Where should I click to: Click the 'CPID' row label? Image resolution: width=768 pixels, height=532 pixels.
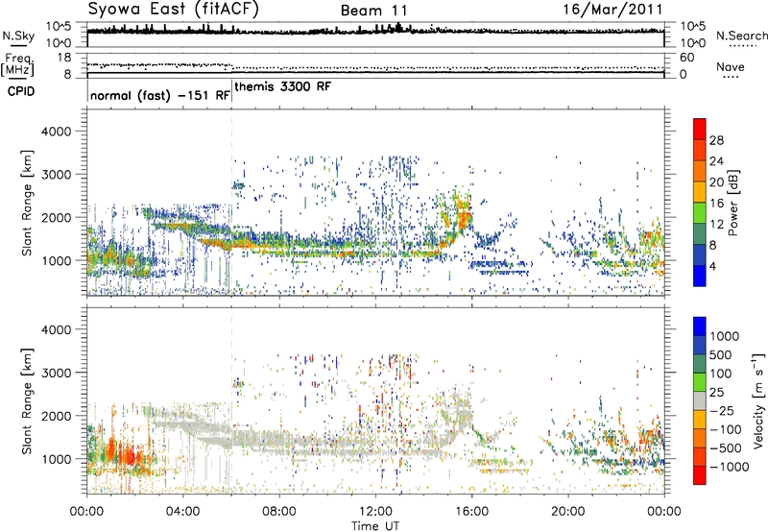click(20, 91)
